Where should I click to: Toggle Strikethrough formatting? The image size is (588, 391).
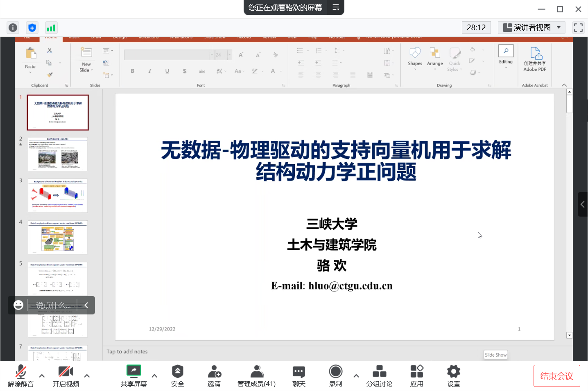(x=202, y=71)
